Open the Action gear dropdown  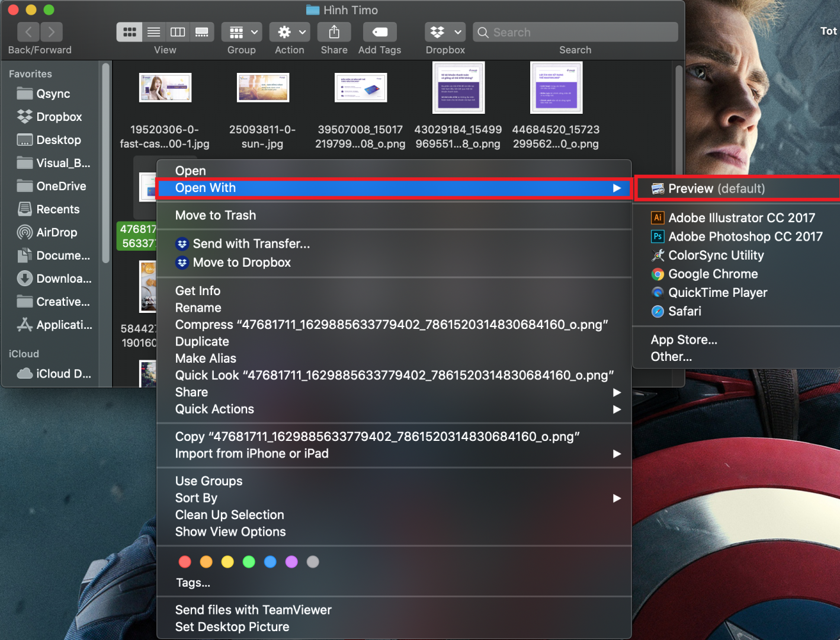click(290, 32)
